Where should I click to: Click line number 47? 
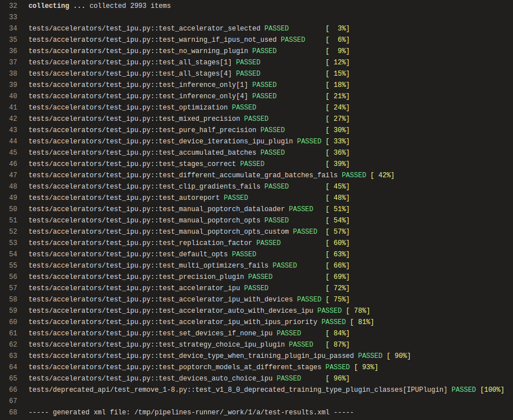pos(13,175)
